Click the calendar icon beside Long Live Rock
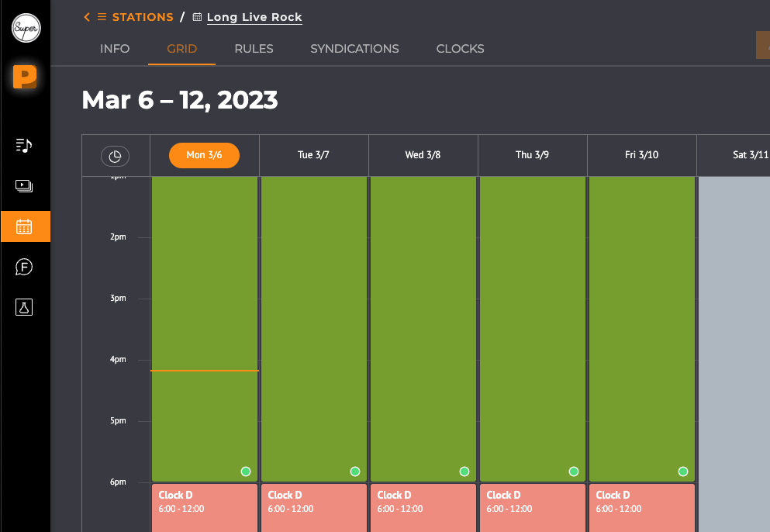 (x=197, y=17)
